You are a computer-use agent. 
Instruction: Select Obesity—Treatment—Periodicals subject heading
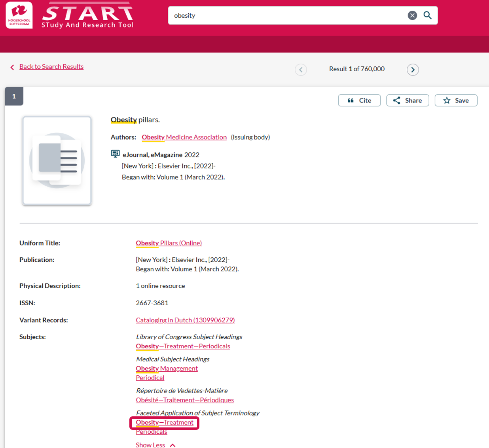click(183, 346)
